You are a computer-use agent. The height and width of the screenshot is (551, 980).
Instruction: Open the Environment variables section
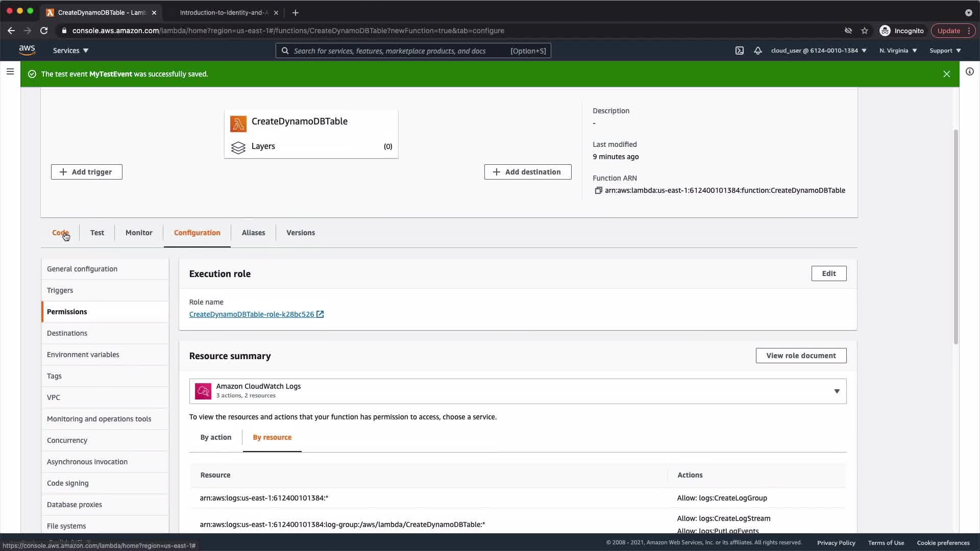[83, 355]
